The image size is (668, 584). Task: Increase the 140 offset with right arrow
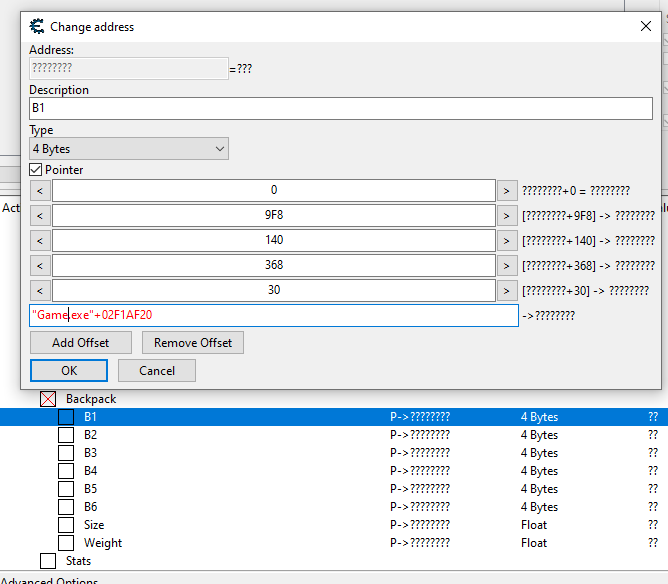pyautogui.click(x=507, y=240)
